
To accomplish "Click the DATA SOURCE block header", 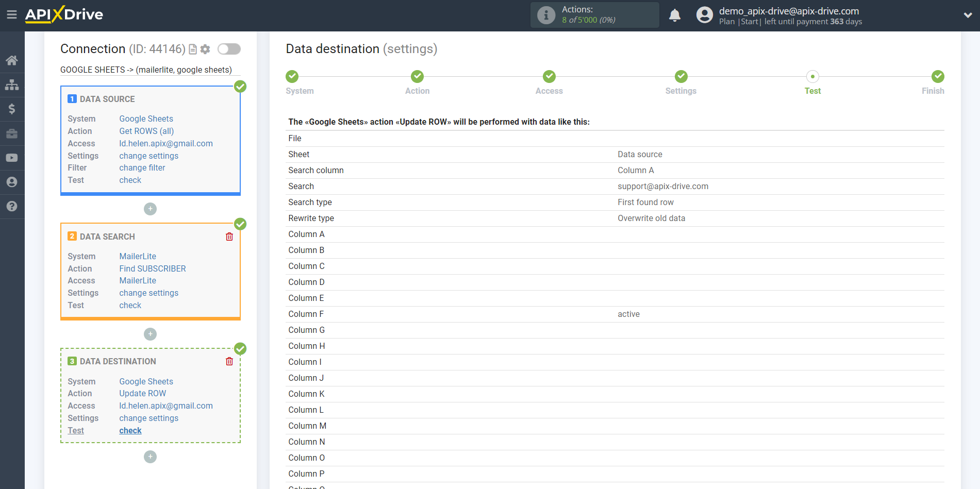I will [107, 99].
